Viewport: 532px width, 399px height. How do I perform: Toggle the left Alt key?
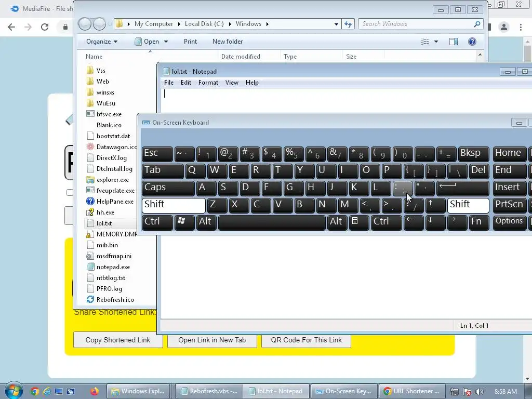pyautogui.click(x=206, y=222)
